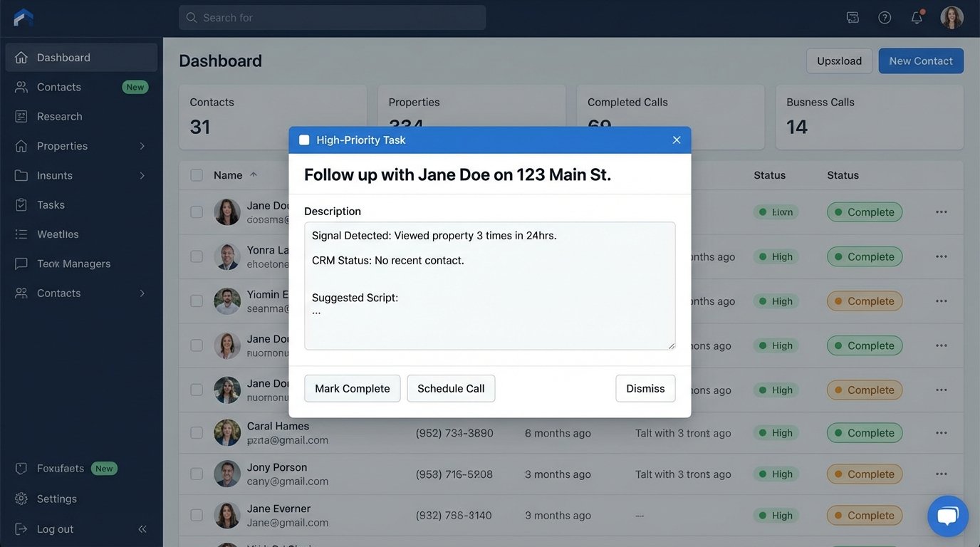
Task: Click the Mark Complete button
Action: (x=352, y=388)
